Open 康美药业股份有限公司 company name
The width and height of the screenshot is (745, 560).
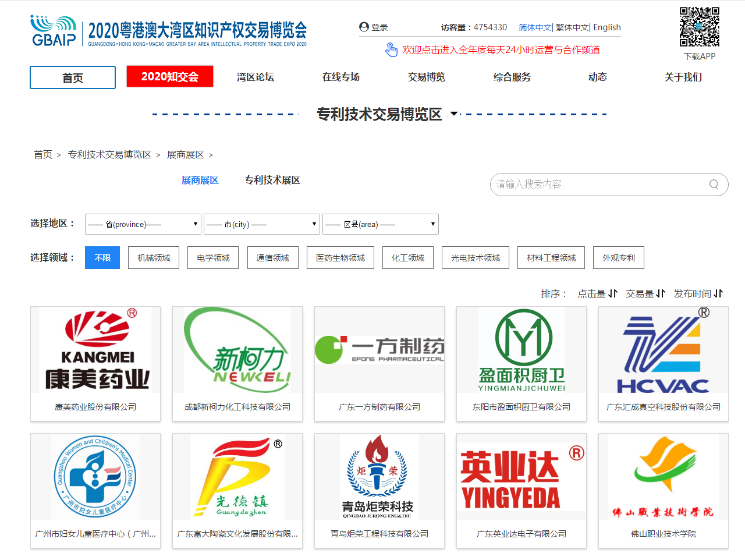[95, 407]
